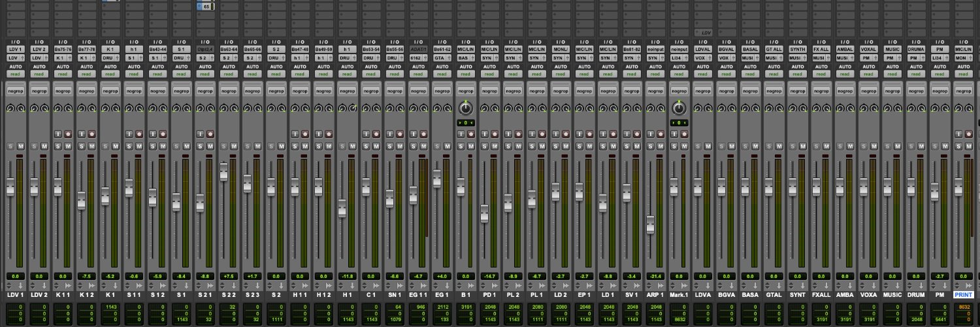Arm the SN 1 track for recording

pyautogui.click(x=399, y=133)
